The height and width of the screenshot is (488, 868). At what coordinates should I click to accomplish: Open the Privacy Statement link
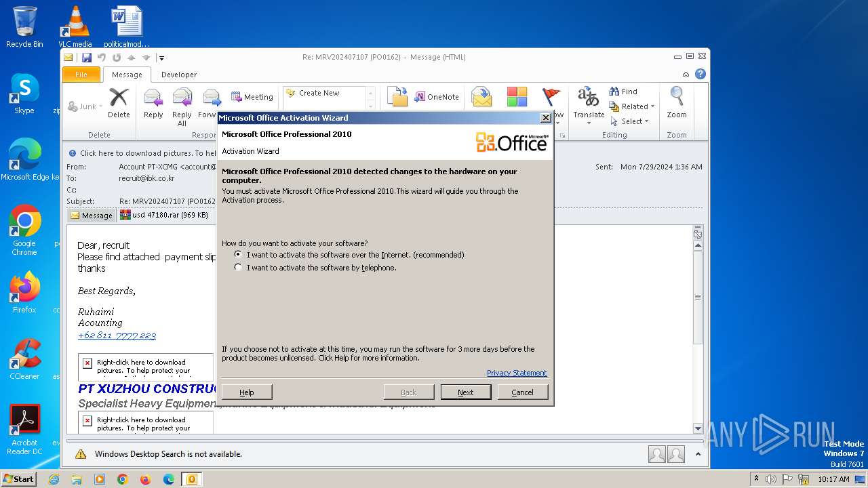(x=517, y=373)
